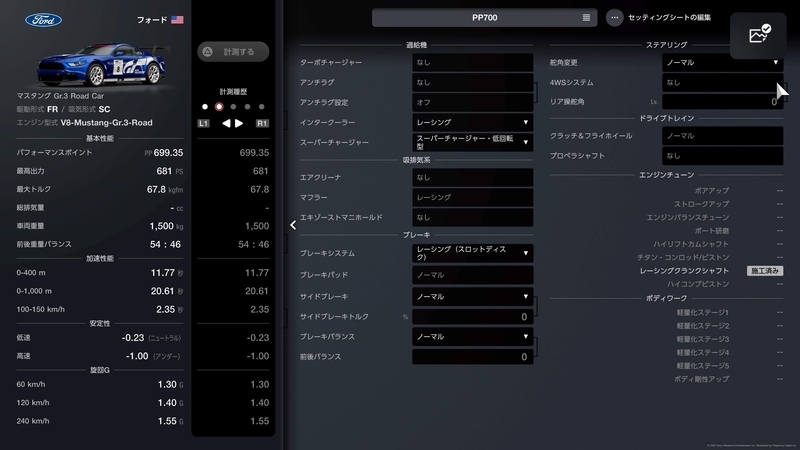800x450 pixels.
Task: Click the クラッチ&フライホイール field
Action: tap(722, 136)
